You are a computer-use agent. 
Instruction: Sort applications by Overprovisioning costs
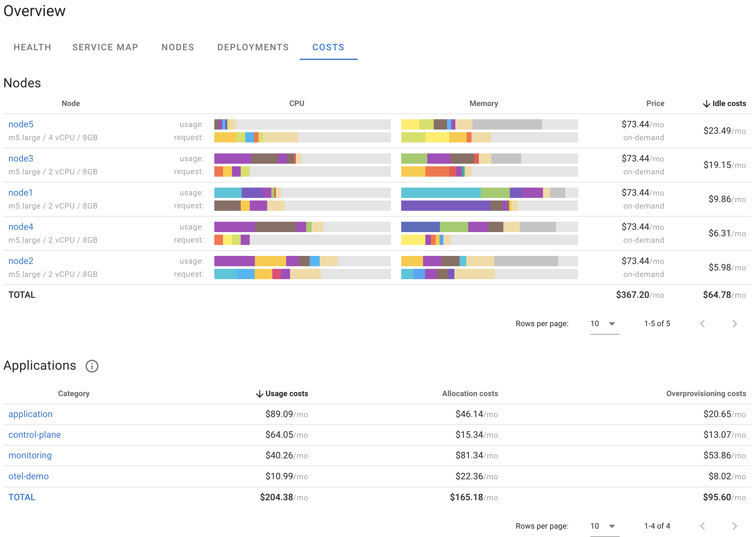[706, 394]
